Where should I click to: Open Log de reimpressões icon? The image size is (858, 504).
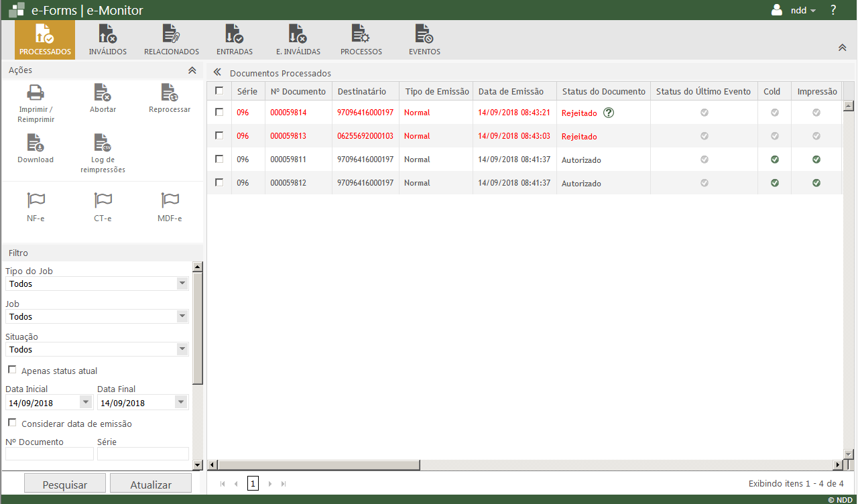tap(103, 143)
